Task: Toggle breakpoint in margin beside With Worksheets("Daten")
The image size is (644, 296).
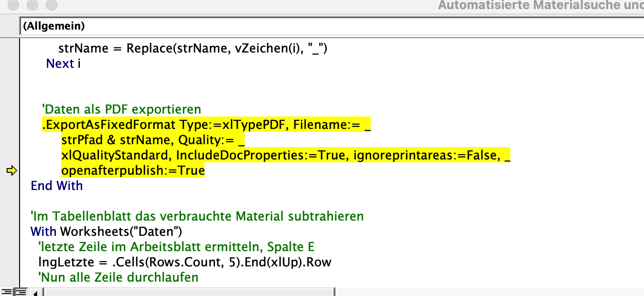Action: coord(10,232)
